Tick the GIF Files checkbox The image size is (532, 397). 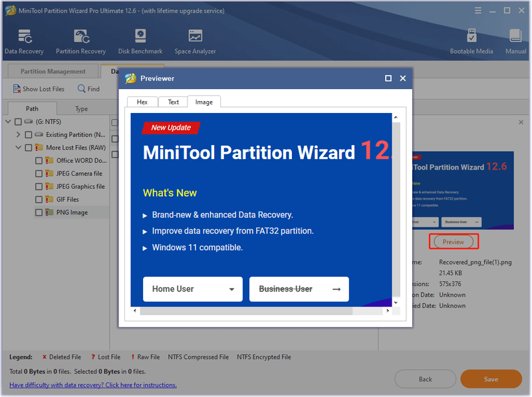coord(39,199)
